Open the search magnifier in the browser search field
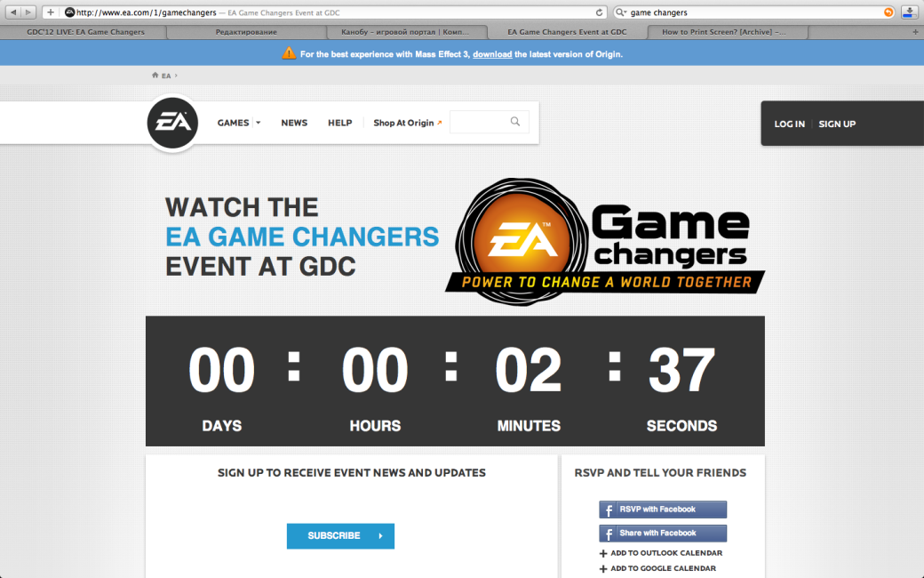 pyautogui.click(x=620, y=12)
